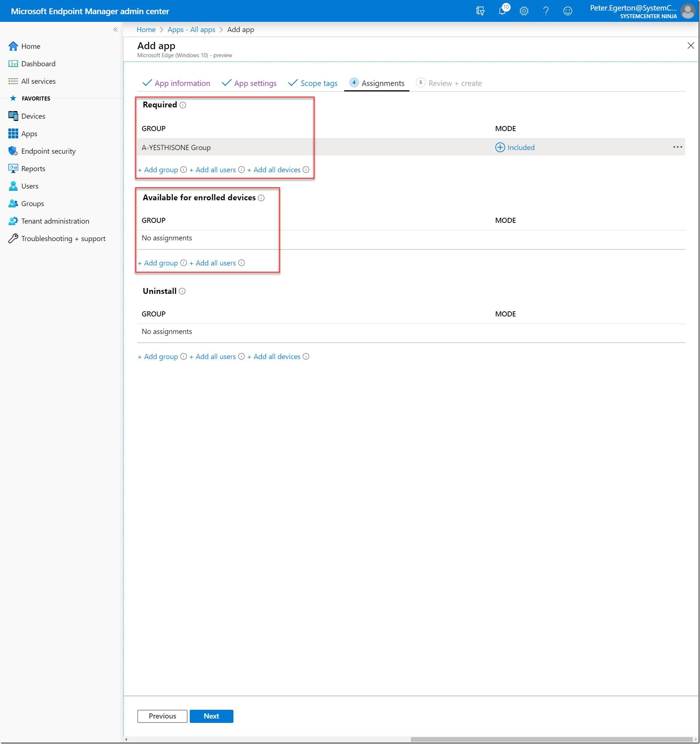The width and height of the screenshot is (700, 744).
Task: Collapse the left navigation sidebar
Action: [x=115, y=29]
